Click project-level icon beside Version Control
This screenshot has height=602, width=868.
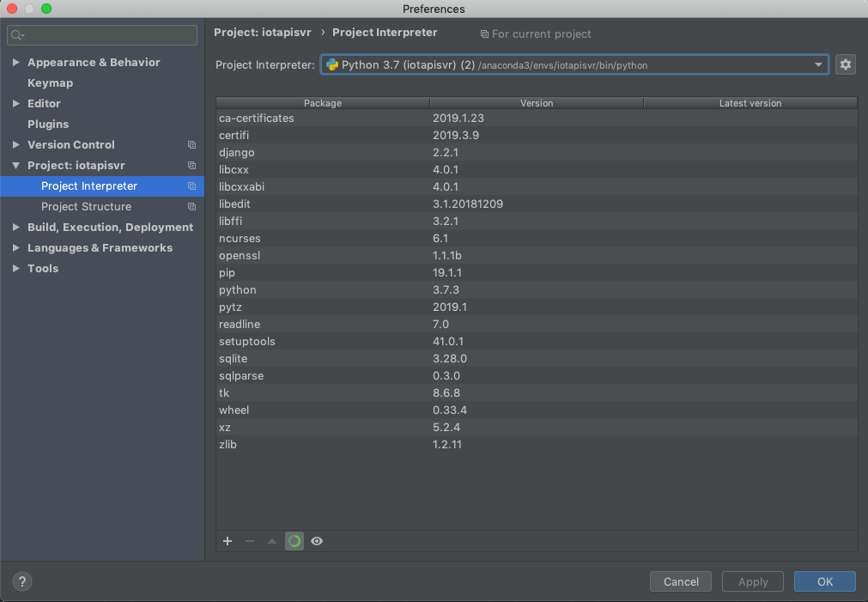(191, 144)
